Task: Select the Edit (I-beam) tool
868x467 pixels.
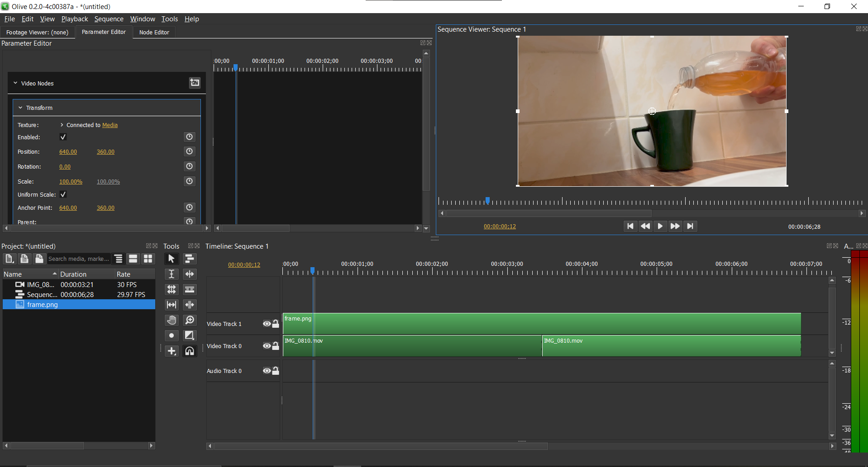Action: tap(171, 274)
